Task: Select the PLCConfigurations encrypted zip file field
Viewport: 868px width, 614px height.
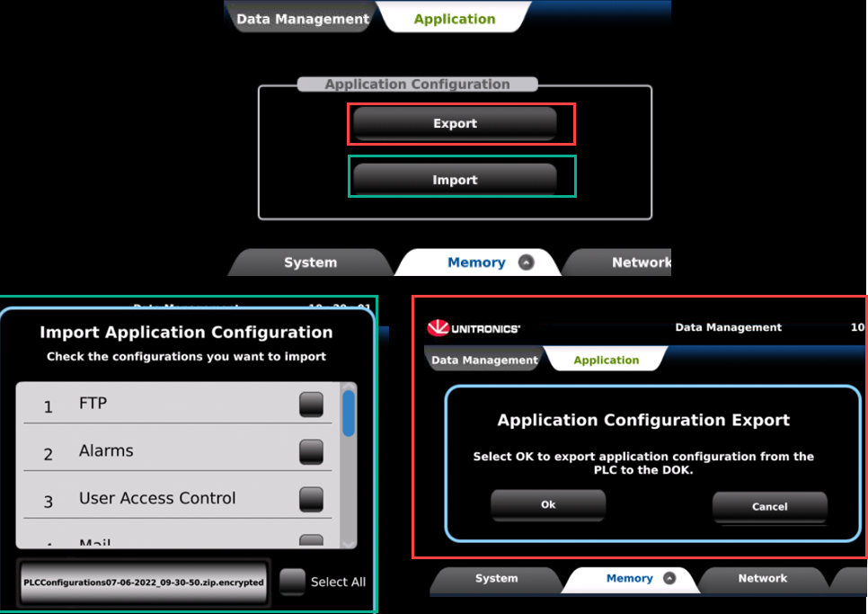Action: click(144, 582)
